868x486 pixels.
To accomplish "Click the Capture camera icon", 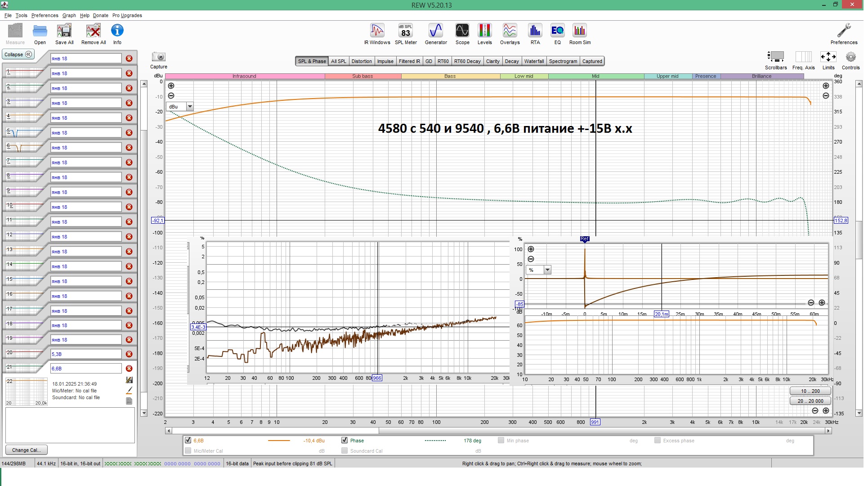I will point(158,57).
